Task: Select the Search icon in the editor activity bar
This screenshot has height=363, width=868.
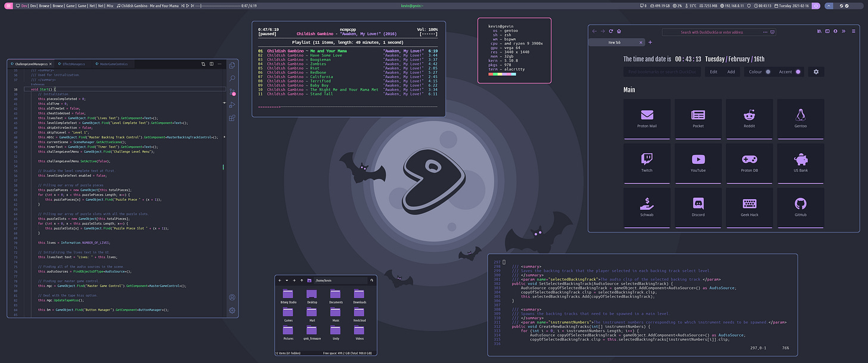Action: [x=232, y=78]
